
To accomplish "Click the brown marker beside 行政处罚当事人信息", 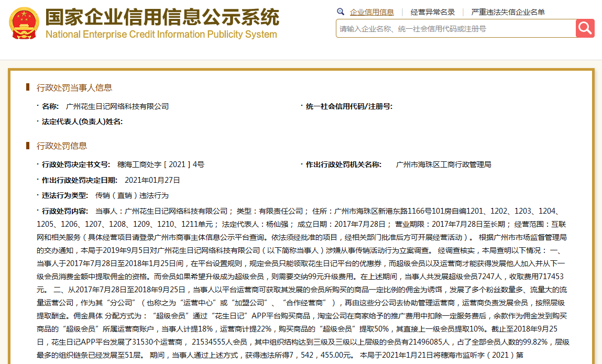I will tap(28, 87).
